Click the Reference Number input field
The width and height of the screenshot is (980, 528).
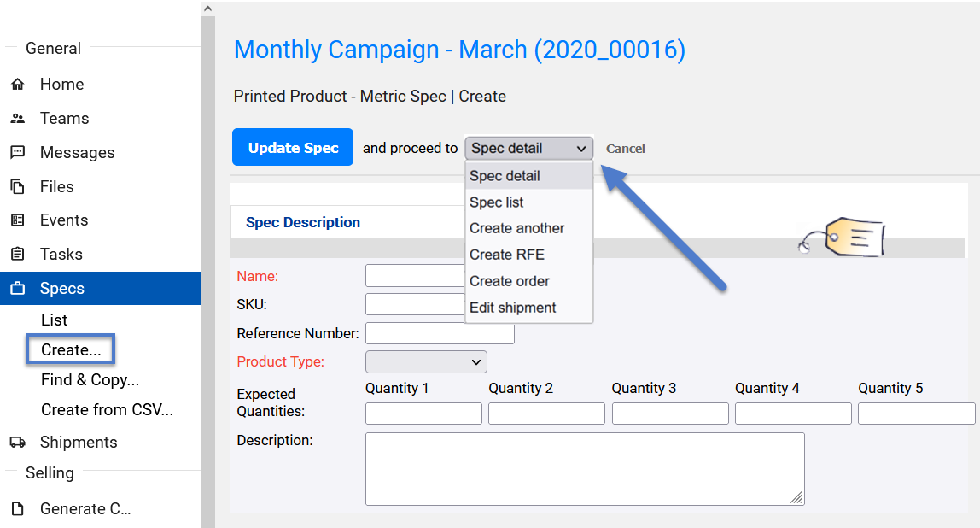click(x=440, y=333)
